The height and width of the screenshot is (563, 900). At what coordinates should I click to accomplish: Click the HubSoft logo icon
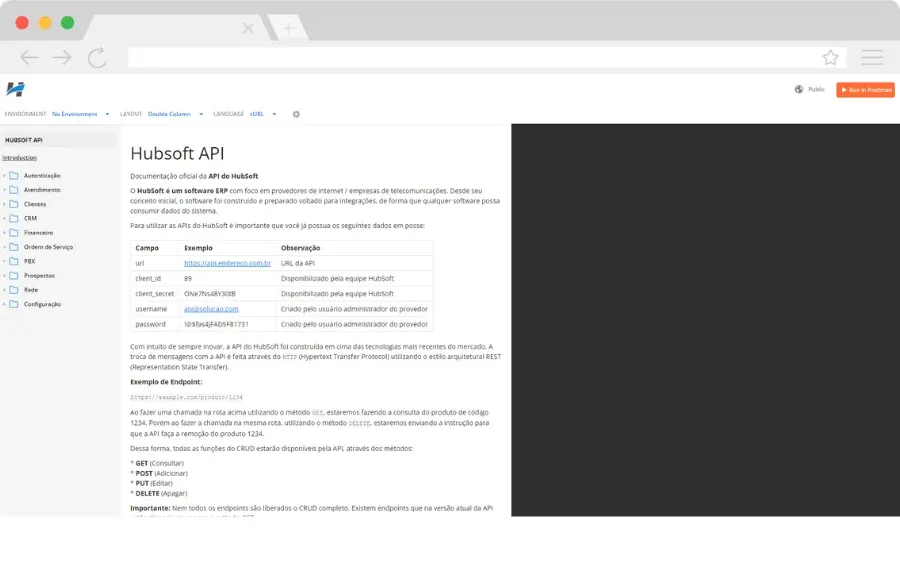(x=15, y=89)
